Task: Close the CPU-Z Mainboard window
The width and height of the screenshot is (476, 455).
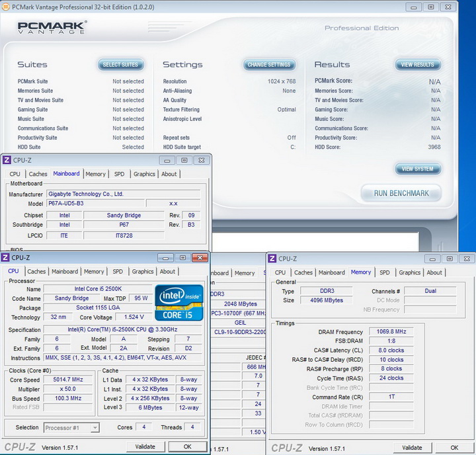Action: pyautogui.click(x=201, y=160)
